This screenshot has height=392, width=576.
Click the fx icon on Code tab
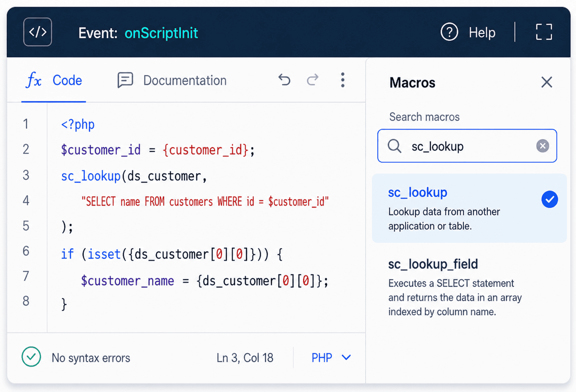click(x=34, y=80)
